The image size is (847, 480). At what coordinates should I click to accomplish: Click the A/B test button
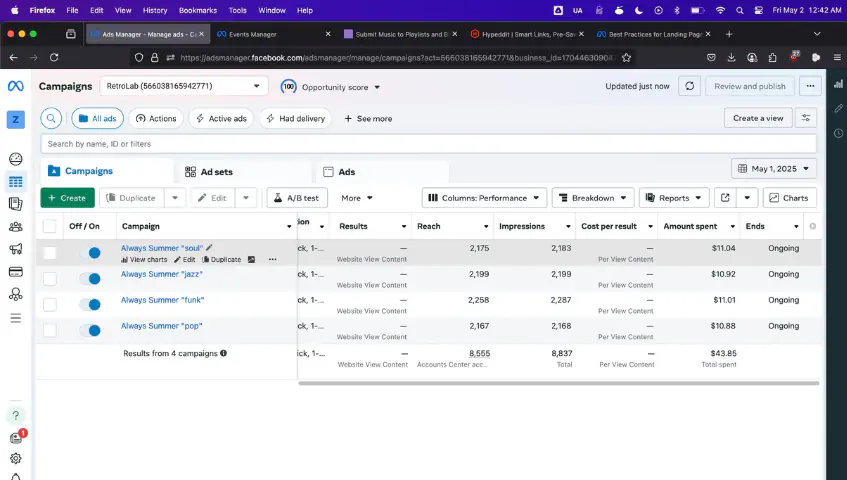pos(297,198)
